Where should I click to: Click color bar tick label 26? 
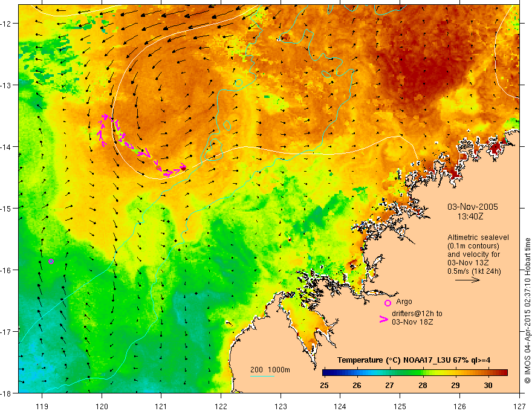[x=357, y=386]
